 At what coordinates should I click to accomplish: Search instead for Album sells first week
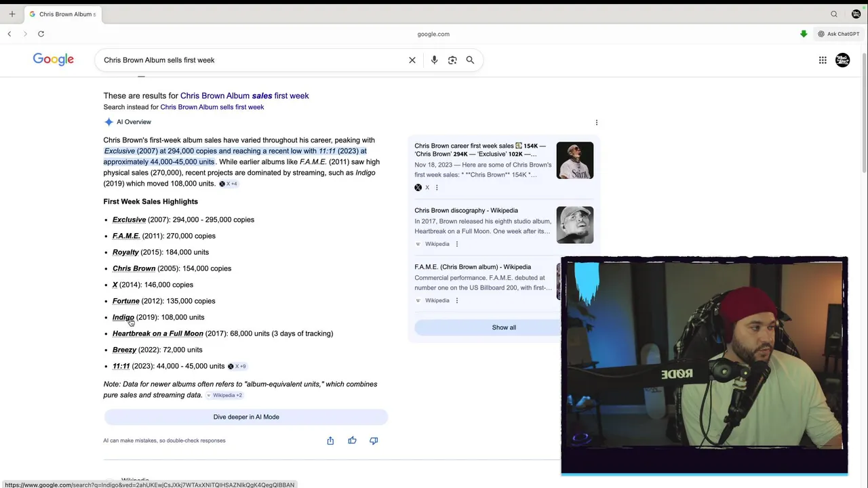212,107
